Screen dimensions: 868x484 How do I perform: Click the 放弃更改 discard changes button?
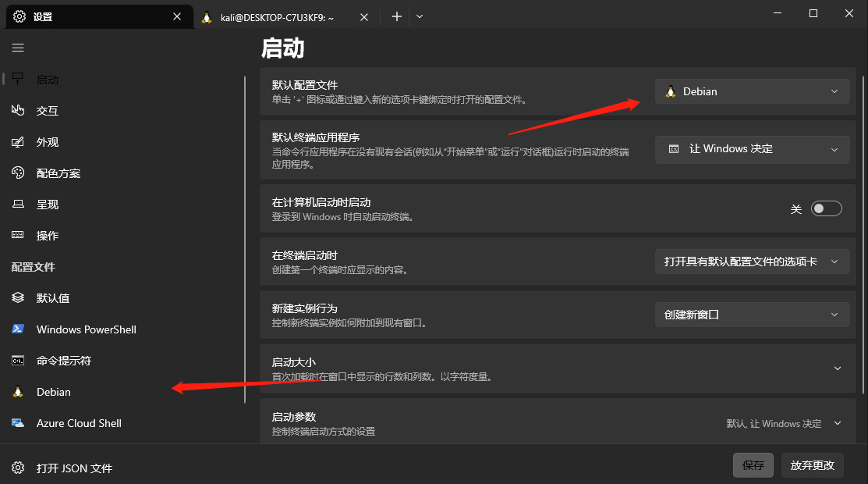pyautogui.click(x=812, y=465)
